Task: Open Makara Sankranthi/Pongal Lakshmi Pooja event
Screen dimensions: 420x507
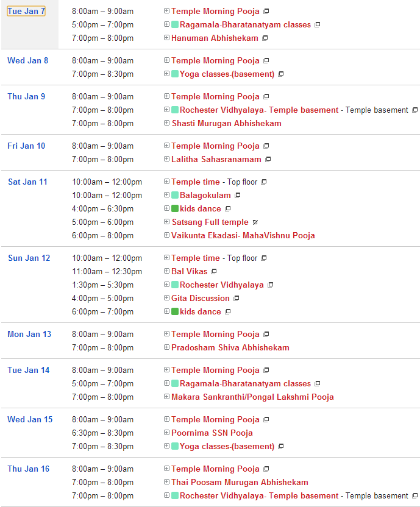Action: pos(252,397)
